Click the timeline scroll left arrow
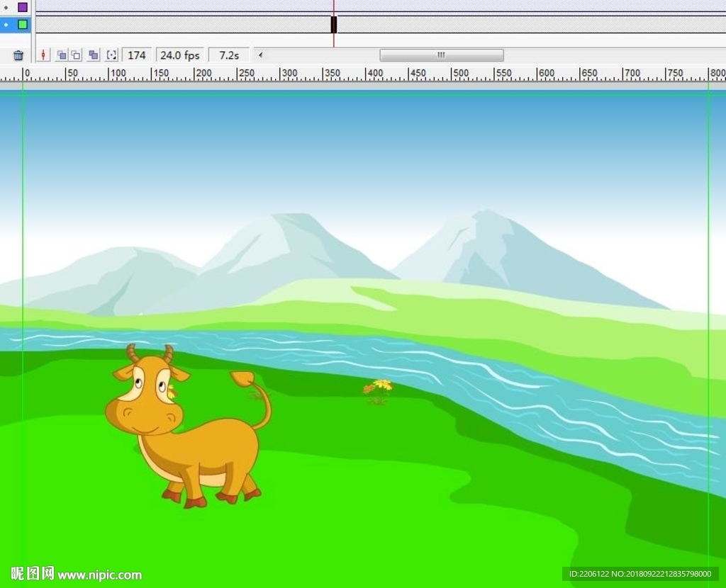The image size is (726, 588). tap(260, 55)
